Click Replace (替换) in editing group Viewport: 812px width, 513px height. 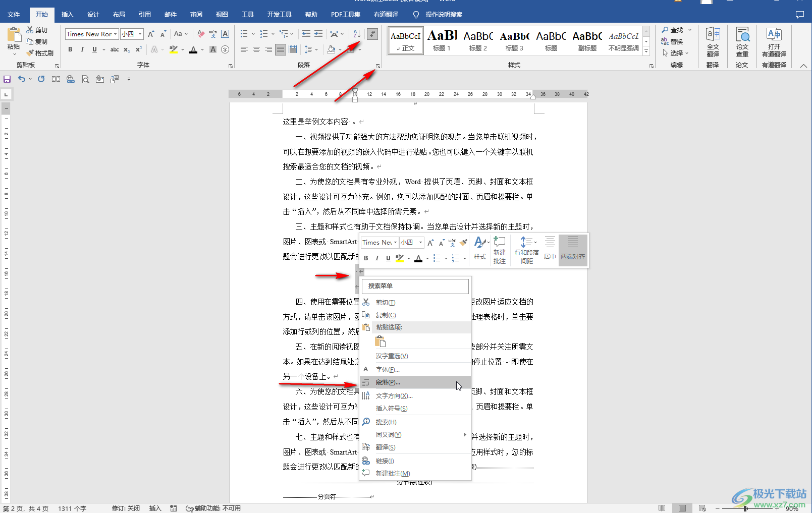[x=672, y=42]
